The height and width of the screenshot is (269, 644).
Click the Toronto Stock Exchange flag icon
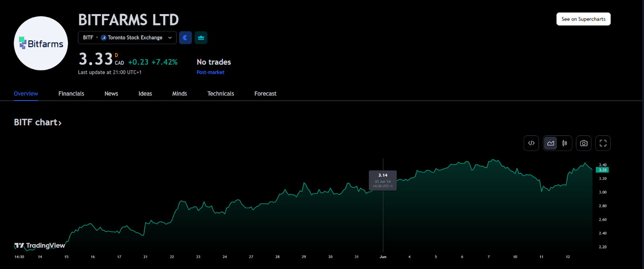point(103,37)
